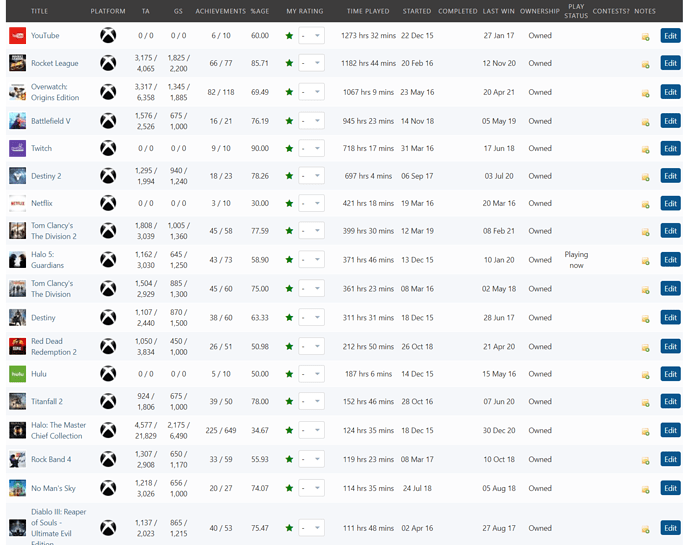This screenshot has height=545, width=690.
Task: Add a note for Diablo III via notes icon
Action: 646,530
